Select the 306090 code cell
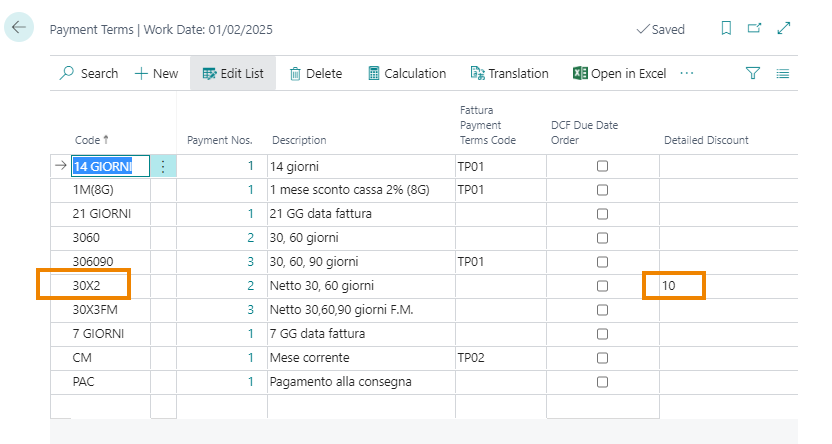The width and height of the screenshot is (832, 444). (110, 262)
